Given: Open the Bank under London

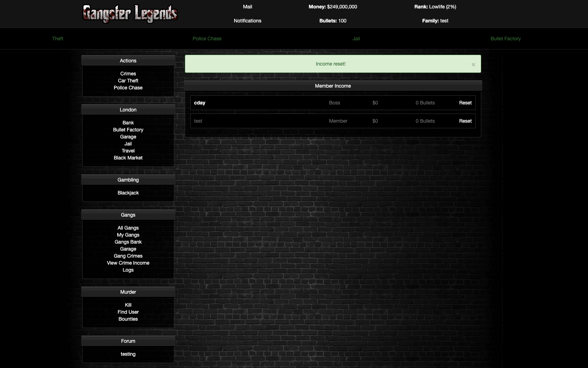Looking at the screenshot, I should 128,123.
